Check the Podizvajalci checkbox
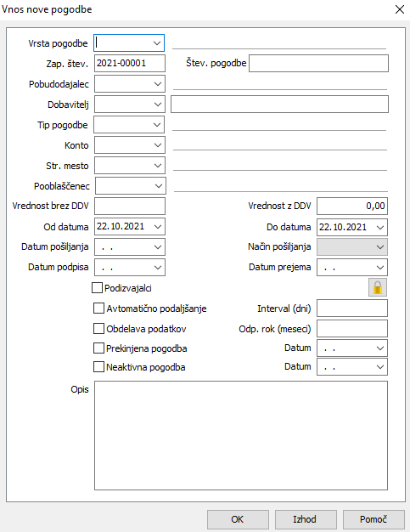 [x=98, y=288]
